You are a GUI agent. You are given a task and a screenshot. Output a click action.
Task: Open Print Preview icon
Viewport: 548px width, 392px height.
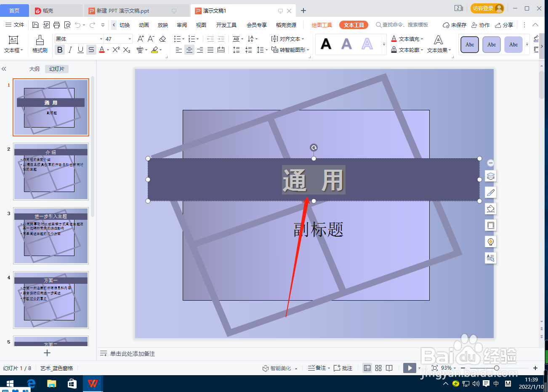pyautogui.click(x=67, y=25)
